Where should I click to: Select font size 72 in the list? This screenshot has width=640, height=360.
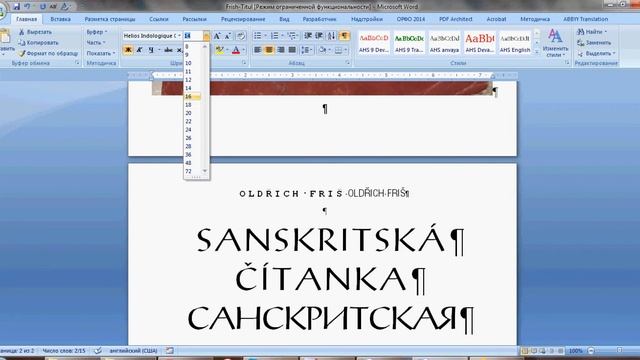192,171
